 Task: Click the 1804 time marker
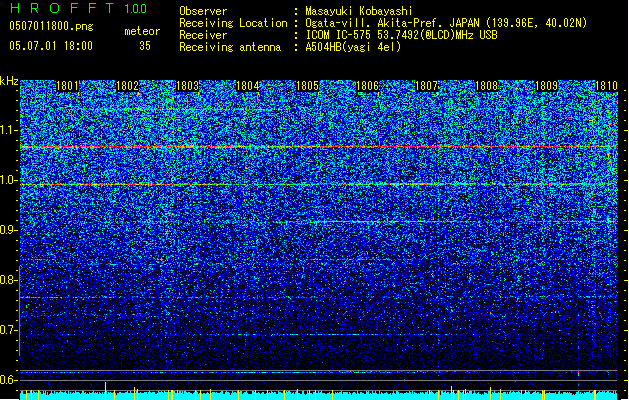click(247, 86)
